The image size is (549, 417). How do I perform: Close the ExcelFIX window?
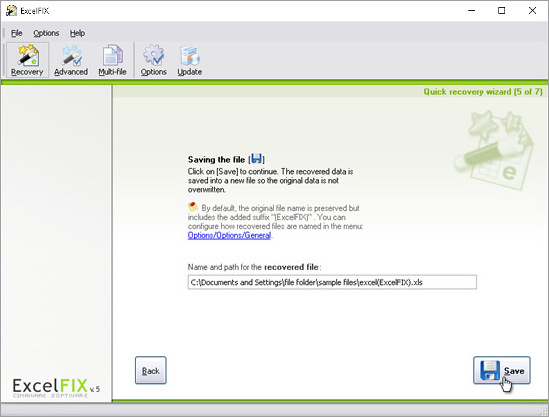pos(532,11)
